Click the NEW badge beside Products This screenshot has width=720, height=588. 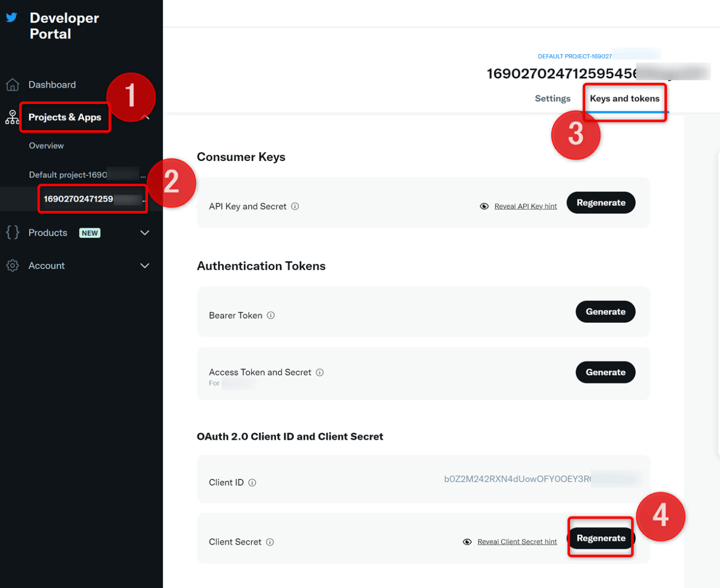(x=89, y=233)
